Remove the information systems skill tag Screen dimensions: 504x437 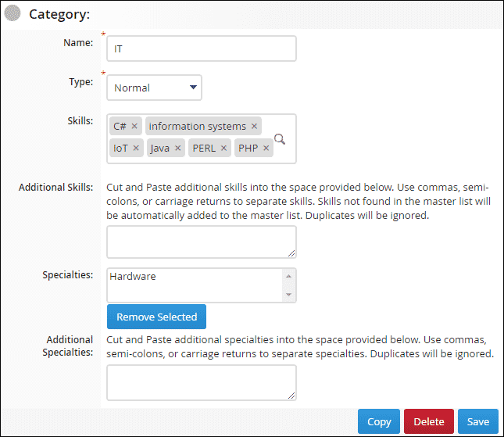254,126
